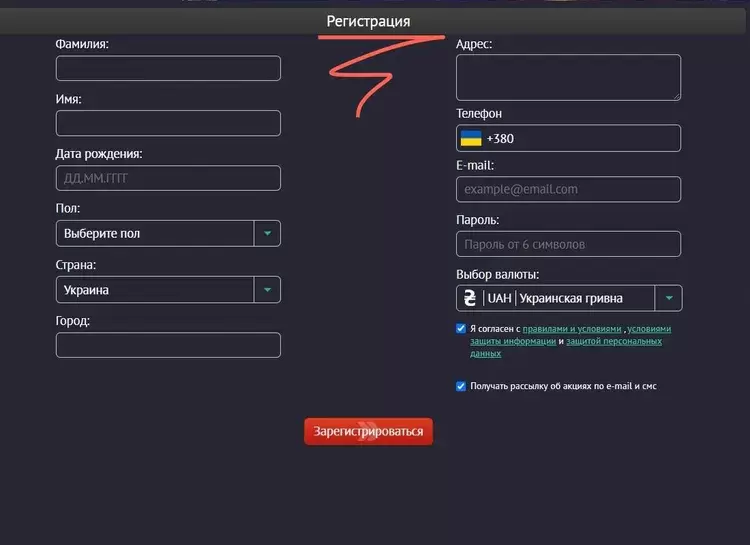Click the 'Дата рождения:' label
Screen dimensions: 750x545
click(x=99, y=154)
